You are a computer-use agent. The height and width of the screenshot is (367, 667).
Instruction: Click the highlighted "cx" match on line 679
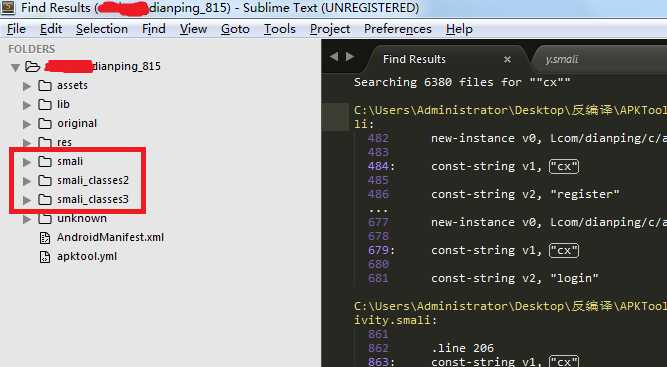[564, 250]
